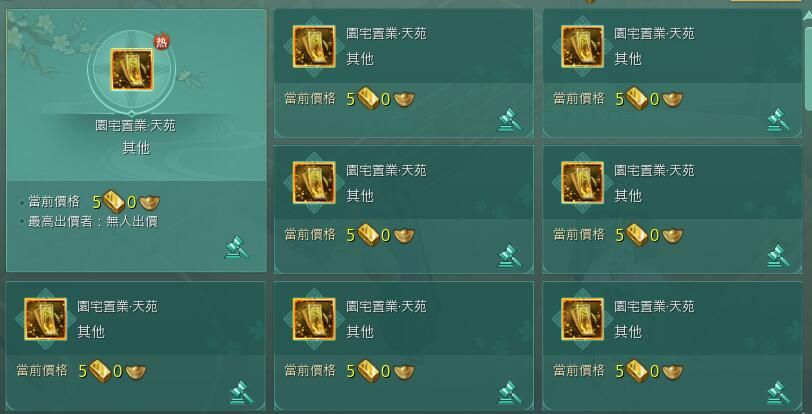Click the 最高出價者:無人出價 text on the featured card
This screenshot has height=414, width=812.
(x=93, y=222)
